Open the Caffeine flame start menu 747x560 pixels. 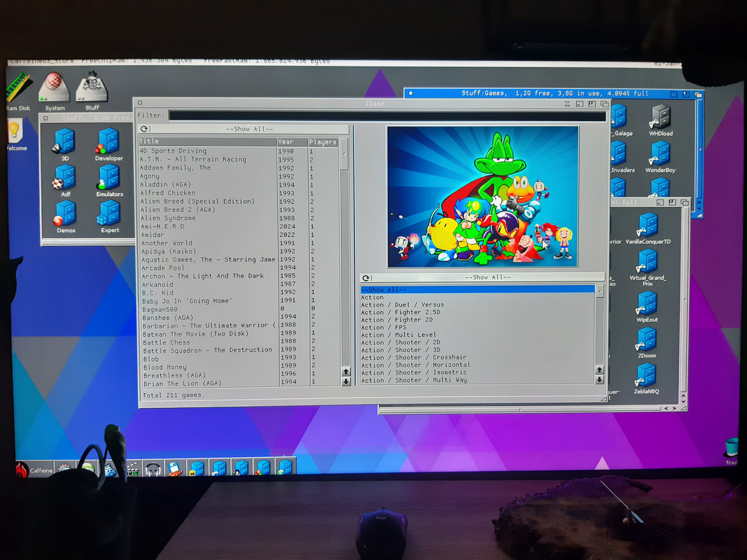coord(34,470)
